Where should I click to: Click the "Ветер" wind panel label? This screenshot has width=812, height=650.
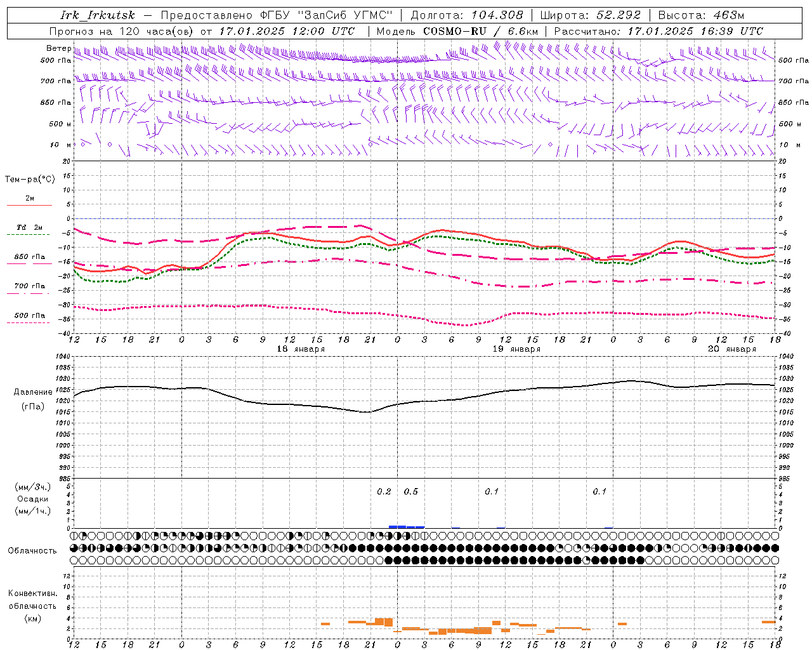tap(58, 48)
